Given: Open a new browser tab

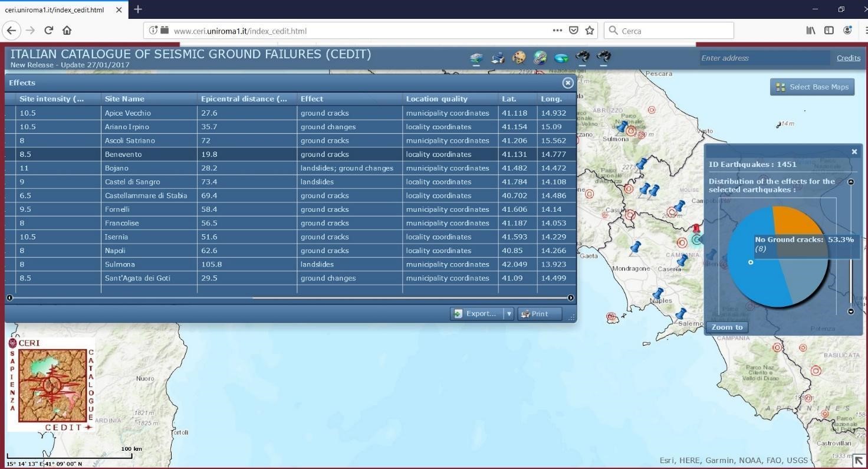Looking at the screenshot, I should [138, 9].
